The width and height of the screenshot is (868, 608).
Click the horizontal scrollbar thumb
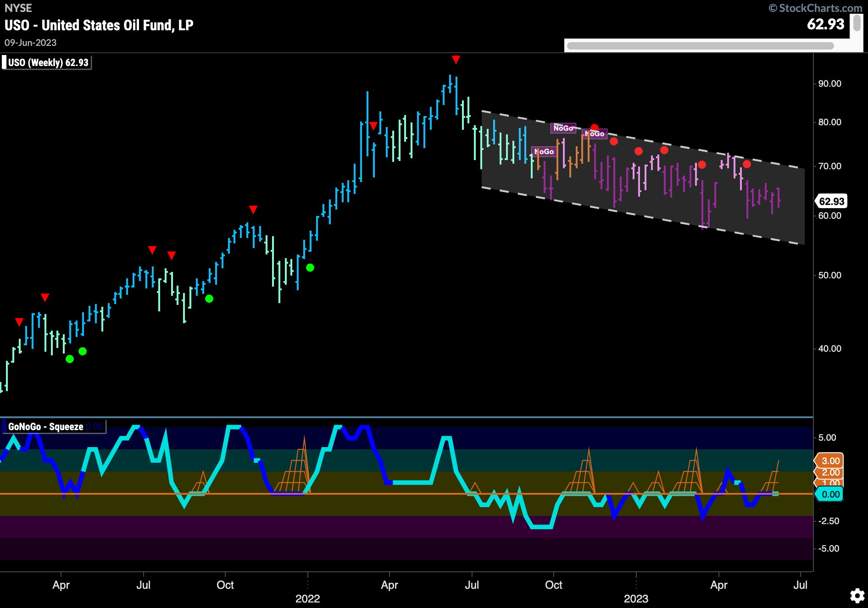pos(700,46)
